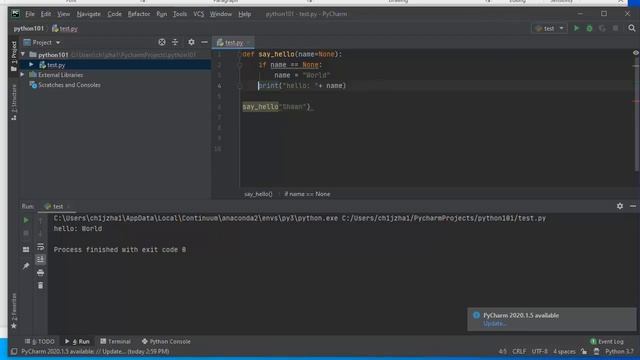
Task: Click the inspection eye icon at the editor's top right
Action: (x=636, y=53)
